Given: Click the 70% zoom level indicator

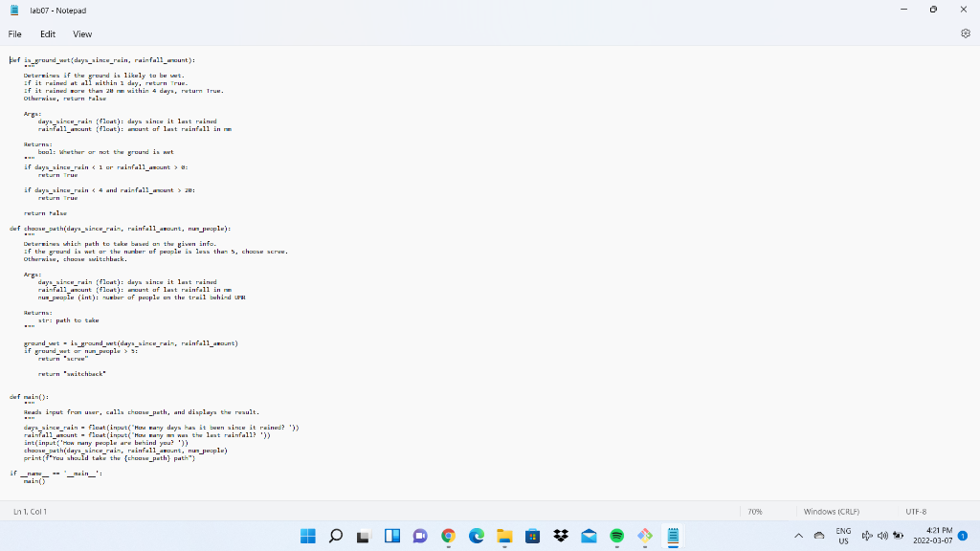Looking at the screenshot, I should pos(755,511).
